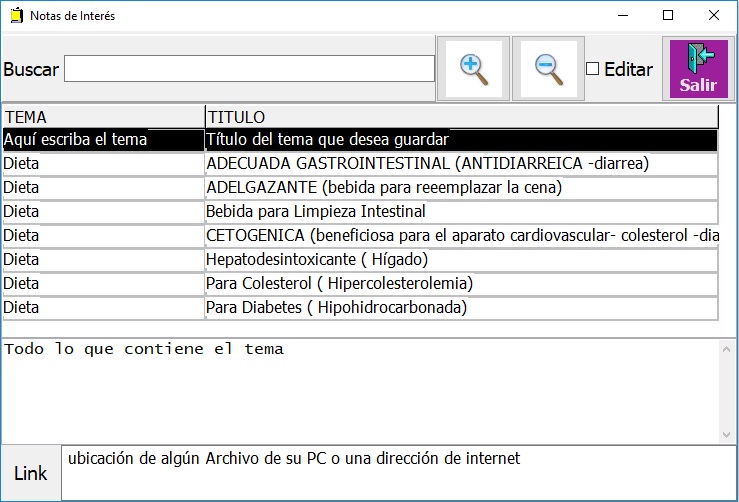This screenshot has height=502, width=739.
Task: Maximize the Notas de Interés window
Action: tap(668, 16)
